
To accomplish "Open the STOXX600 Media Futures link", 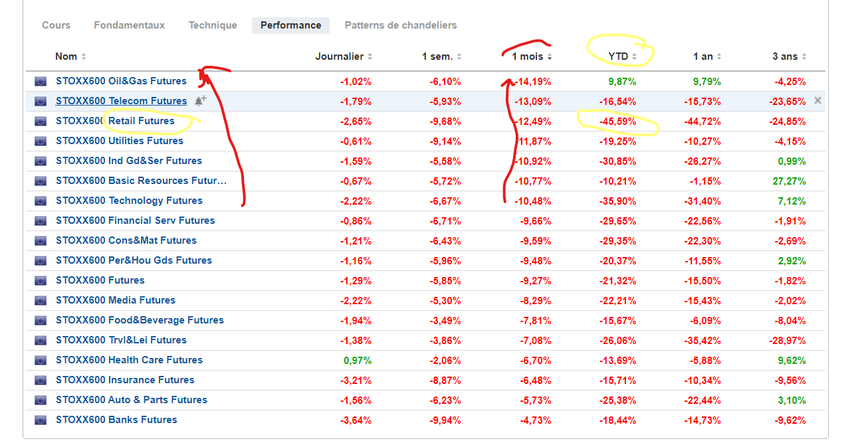I will (116, 300).
